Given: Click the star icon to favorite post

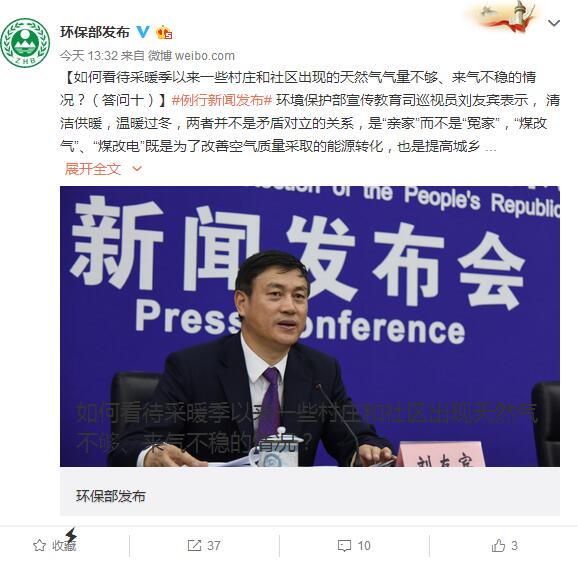Looking at the screenshot, I should pyautogui.click(x=39, y=545).
